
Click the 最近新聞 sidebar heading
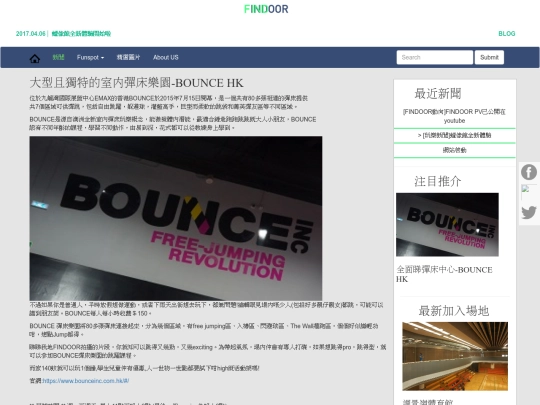438,93
